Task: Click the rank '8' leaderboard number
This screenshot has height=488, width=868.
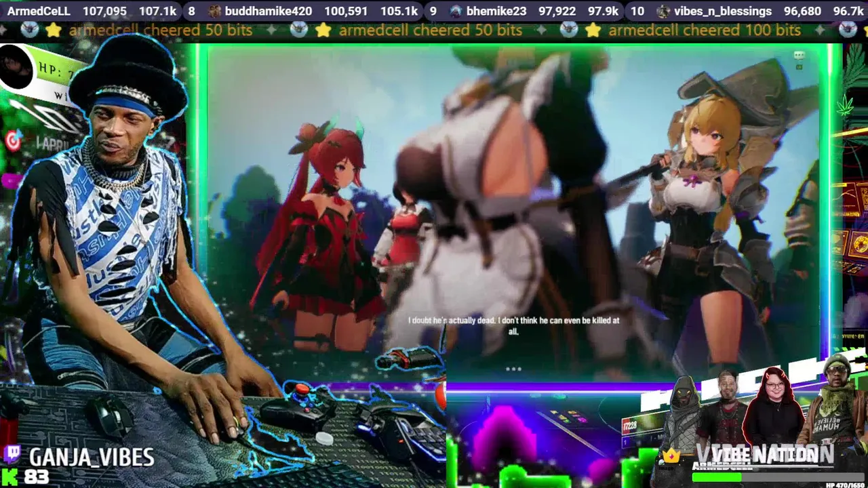Action: click(x=192, y=11)
